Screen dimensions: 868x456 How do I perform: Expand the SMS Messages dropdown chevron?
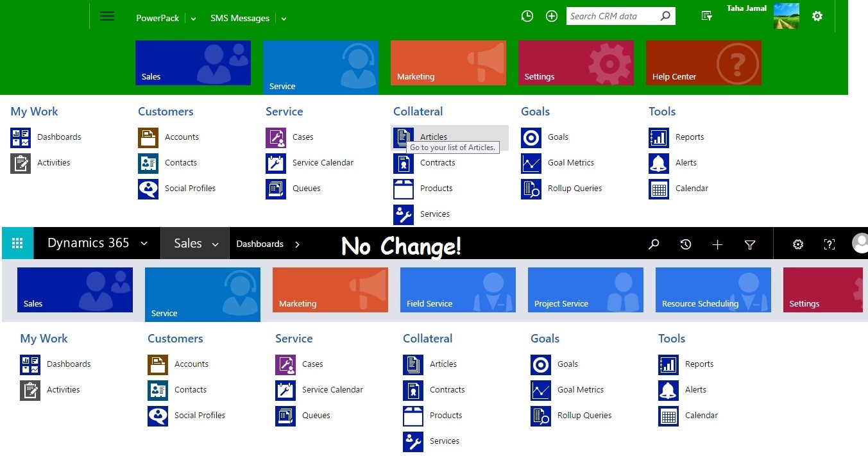click(284, 19)
